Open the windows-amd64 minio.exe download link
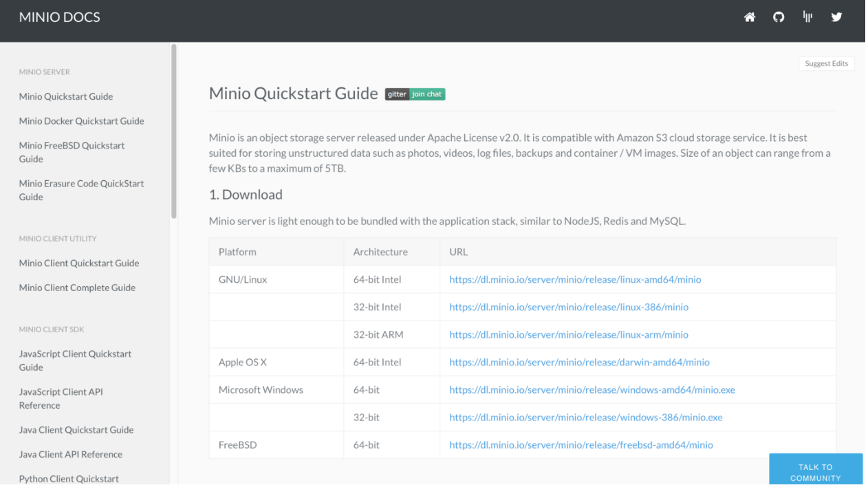868x494 pixels. point(592,389)
